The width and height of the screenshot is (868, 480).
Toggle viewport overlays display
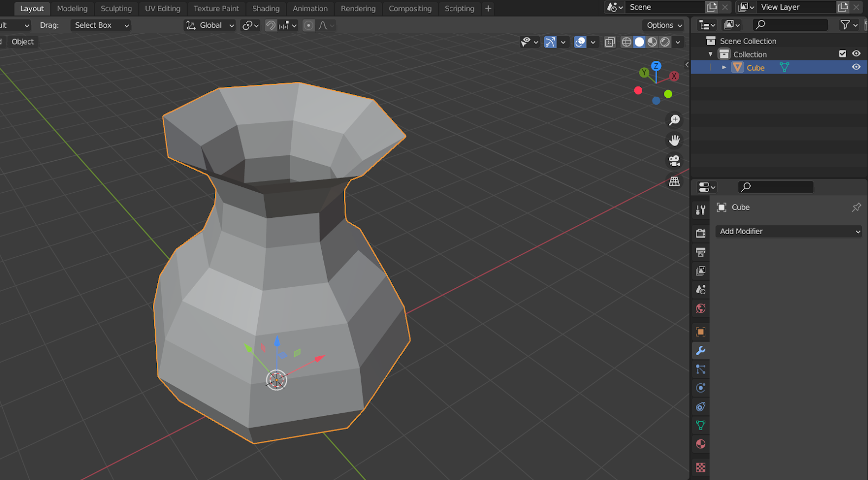pyautogui.click(x=580, y=42)
